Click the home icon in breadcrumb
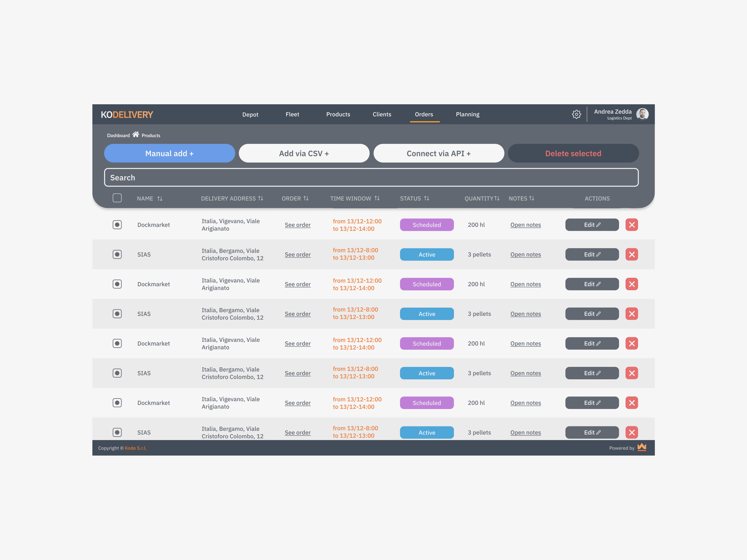The width and height of the screenshot is (747, 560). pos(135,135)
